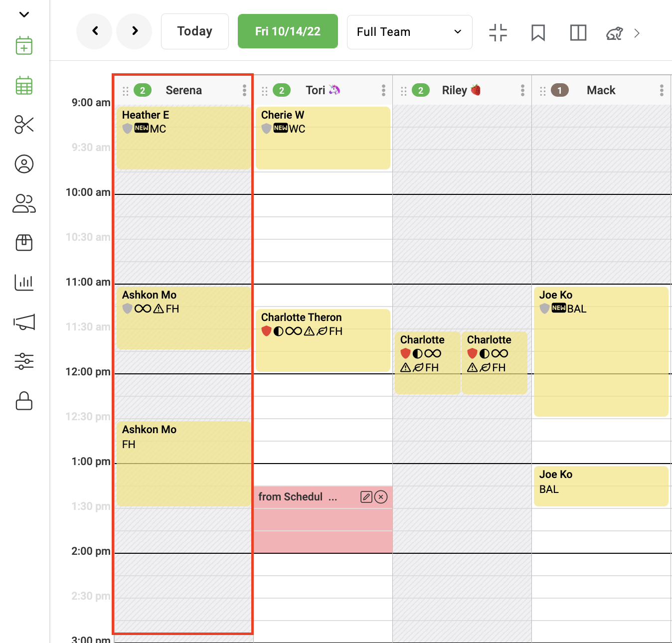The image size is (672, 643).
Task: Click 9:00 am time label
Action: tap(91, 103)
